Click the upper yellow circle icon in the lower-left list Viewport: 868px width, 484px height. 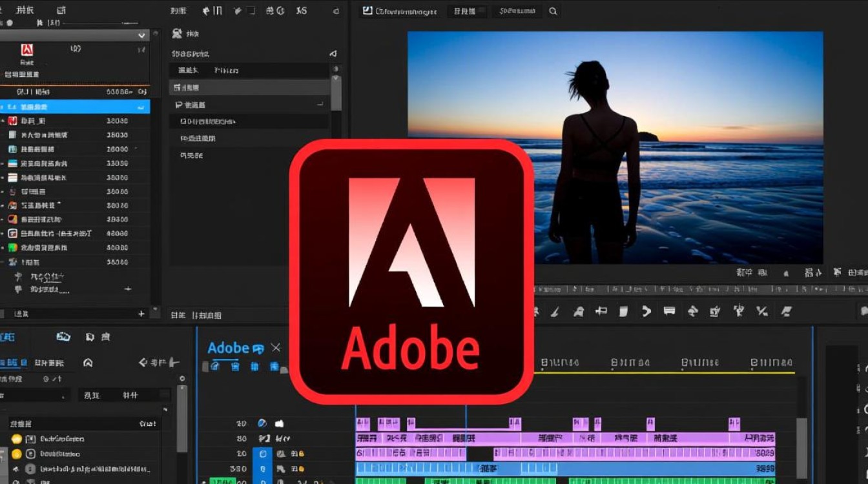tap(17, 439)
